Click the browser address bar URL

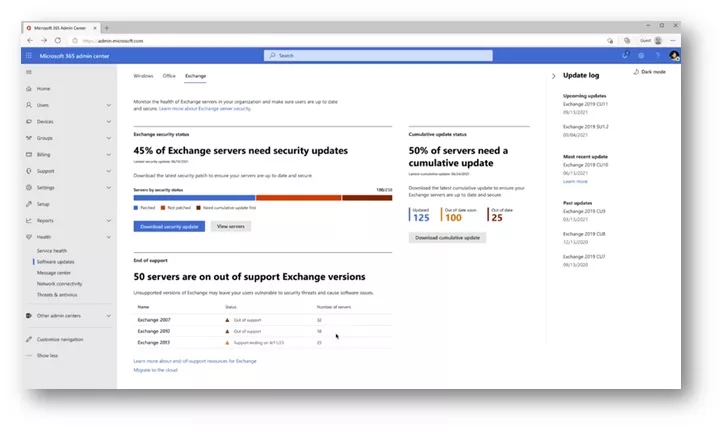pyautogui.click(x=113, y=41)
